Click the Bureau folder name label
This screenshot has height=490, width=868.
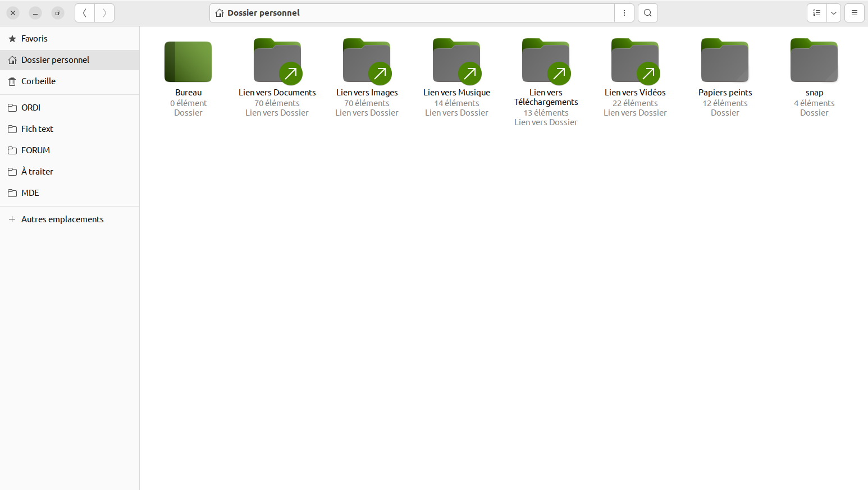click(188, 93)
